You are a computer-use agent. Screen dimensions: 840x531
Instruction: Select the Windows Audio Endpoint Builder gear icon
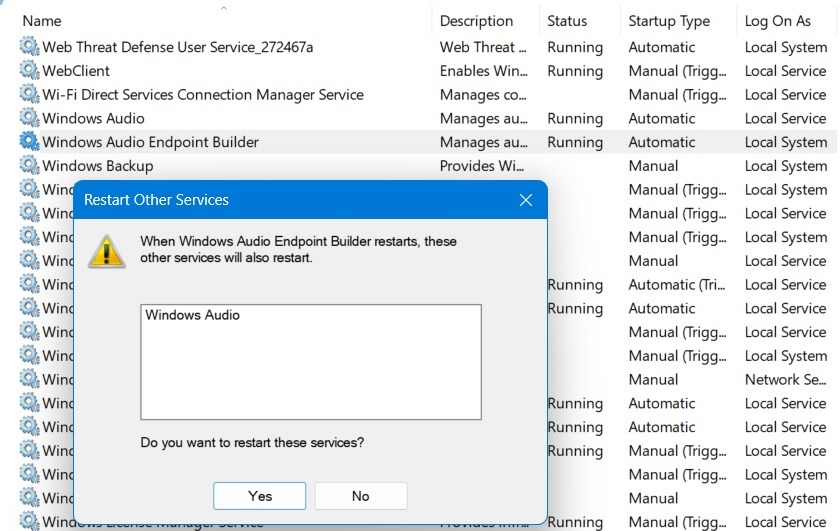[x=29, y=141]
